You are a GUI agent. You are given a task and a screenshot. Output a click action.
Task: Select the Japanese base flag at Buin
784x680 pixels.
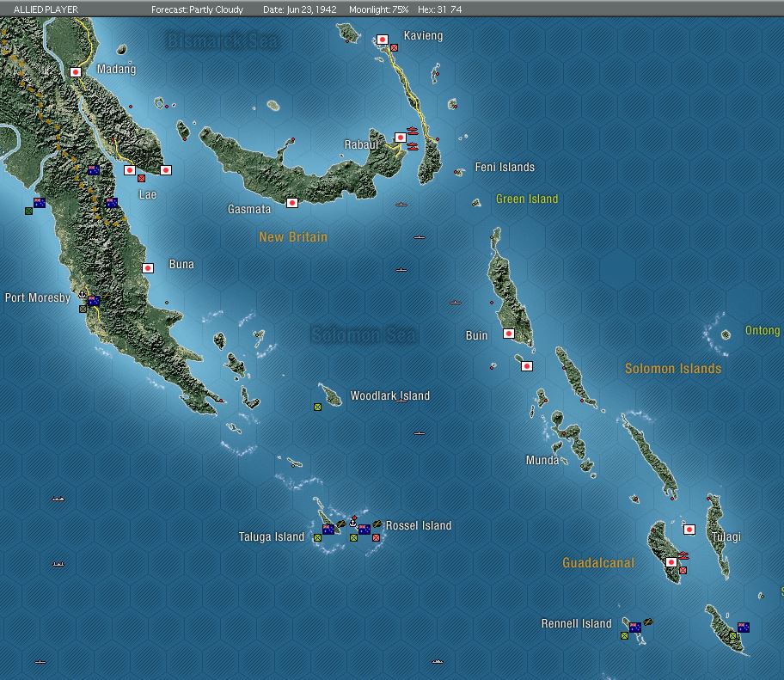509,334
